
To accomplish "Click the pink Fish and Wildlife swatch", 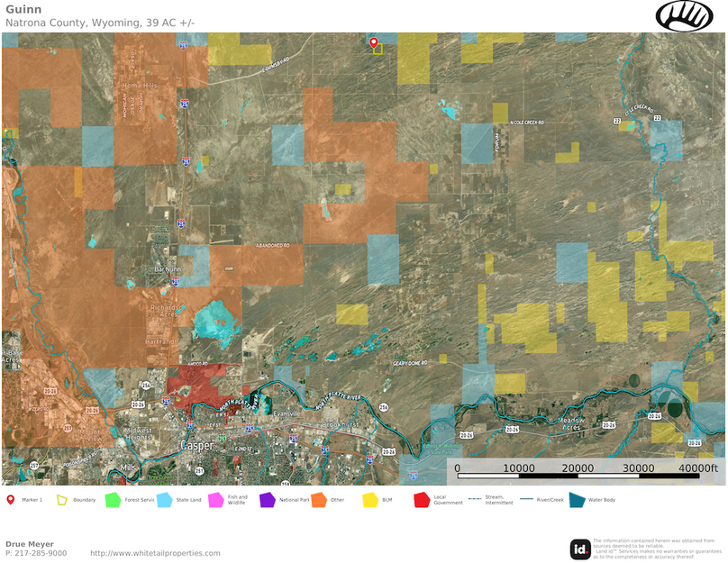I will click(x=215, y=499).
